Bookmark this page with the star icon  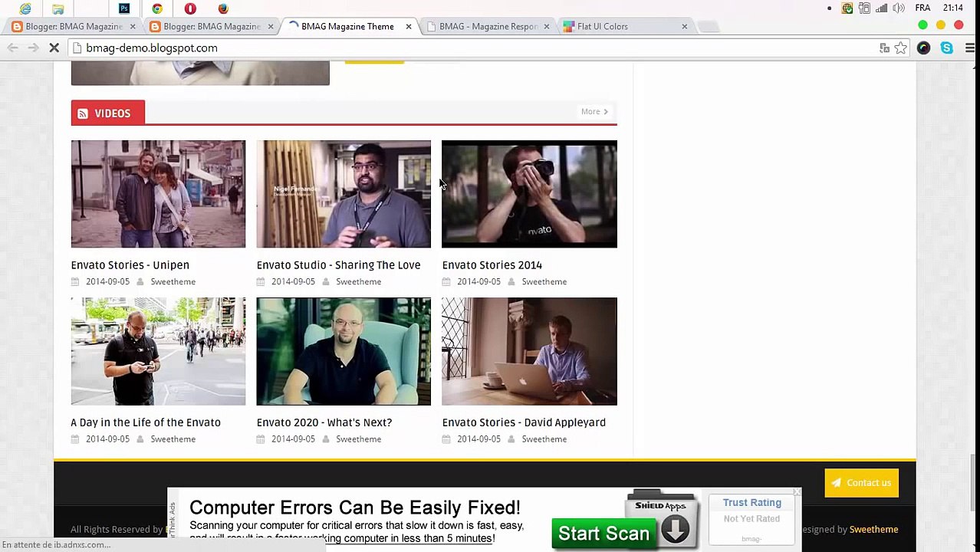coord(901,48)
